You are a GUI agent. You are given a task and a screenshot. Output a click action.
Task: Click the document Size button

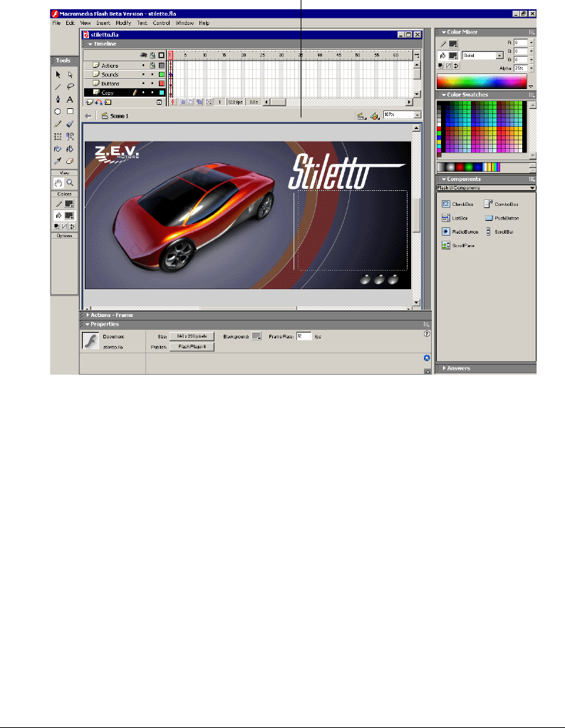[192, 336]
